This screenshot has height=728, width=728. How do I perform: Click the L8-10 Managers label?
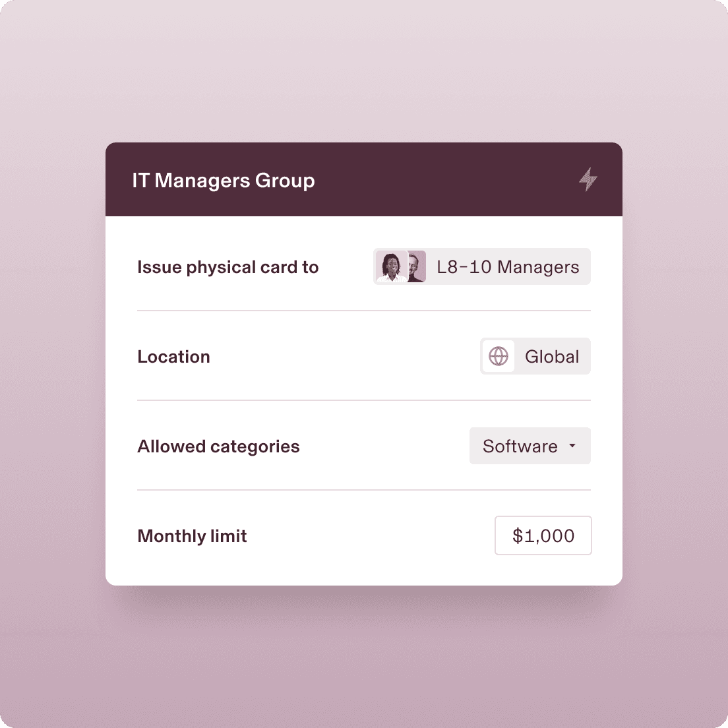pos(508,266)
